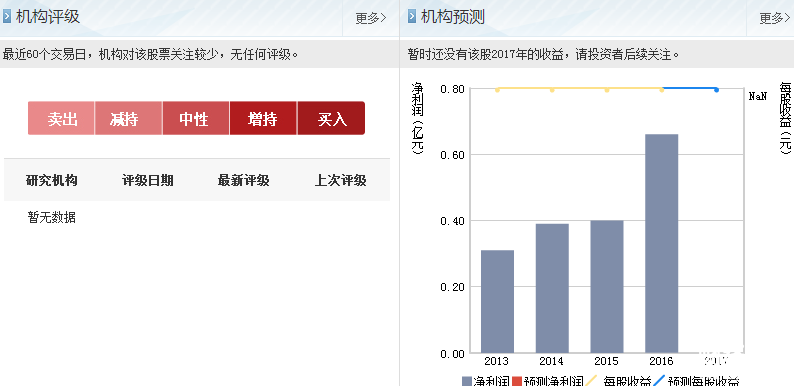This screenshot has width=794, height=386.
Task: Click the 暂时还没有该股2017年的收益 notice text
Action: [x=543, y=54]
